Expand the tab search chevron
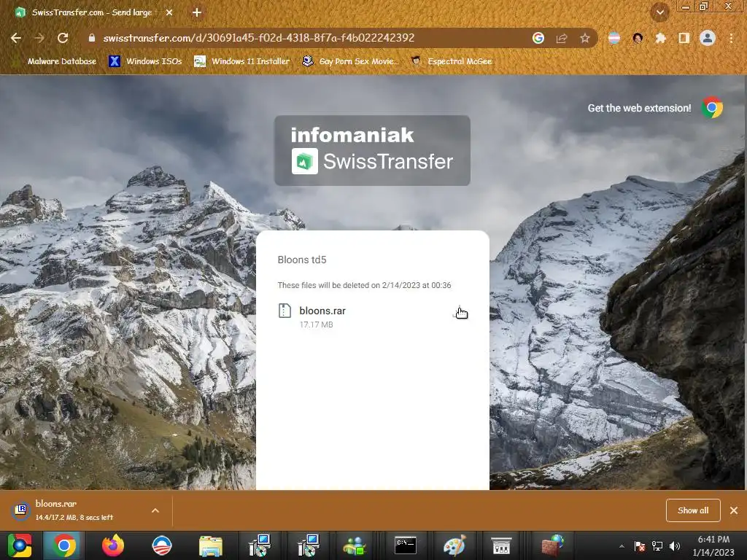This screenshot has height=560, width=747. point(660,12)
